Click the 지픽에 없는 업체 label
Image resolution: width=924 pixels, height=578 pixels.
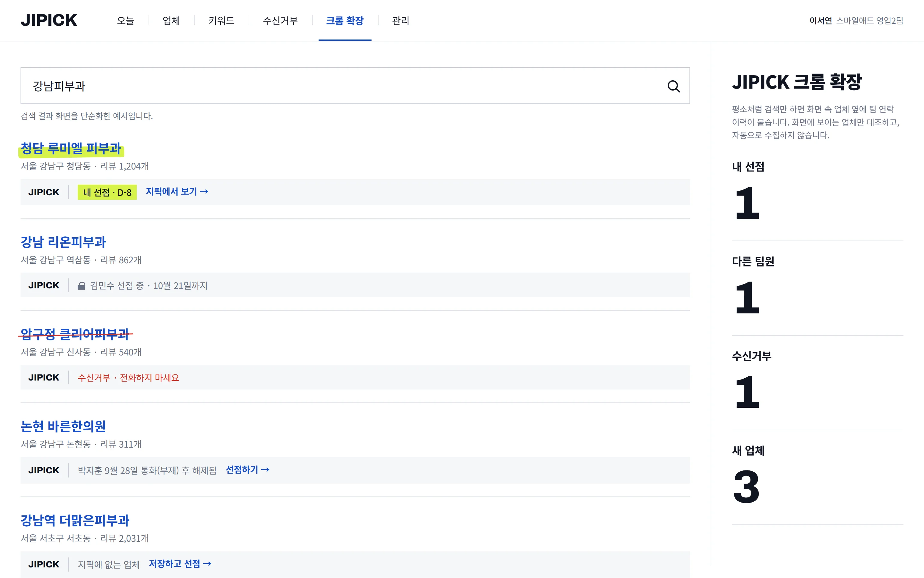point(108,564)
